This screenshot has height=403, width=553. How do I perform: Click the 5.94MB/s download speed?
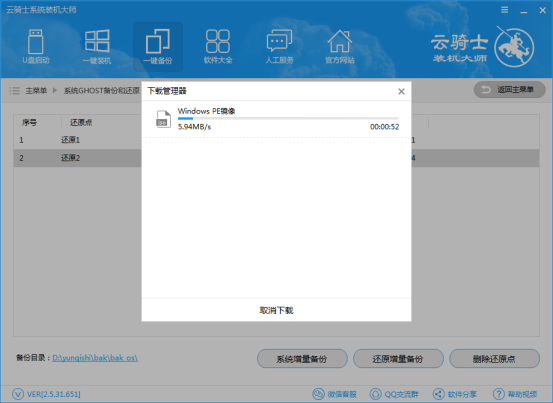(194, 127)
